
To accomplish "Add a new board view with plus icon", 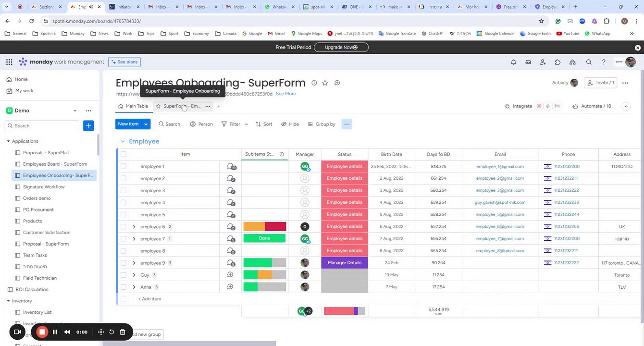I will pyautogui.click(x=219, y=106).
